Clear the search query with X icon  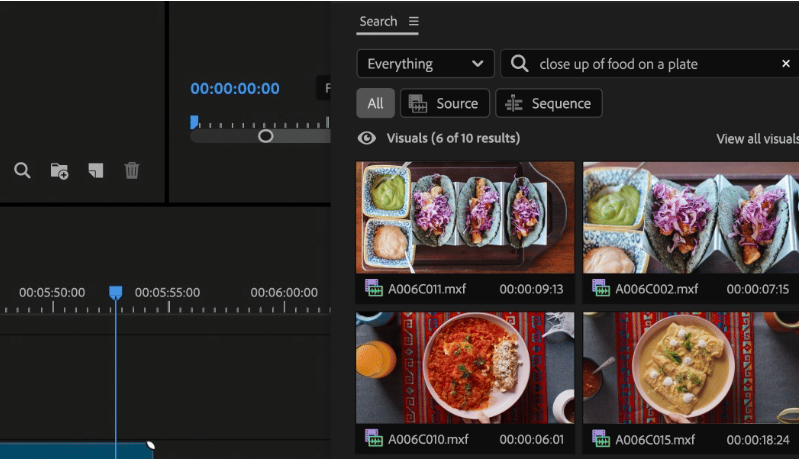785,64
